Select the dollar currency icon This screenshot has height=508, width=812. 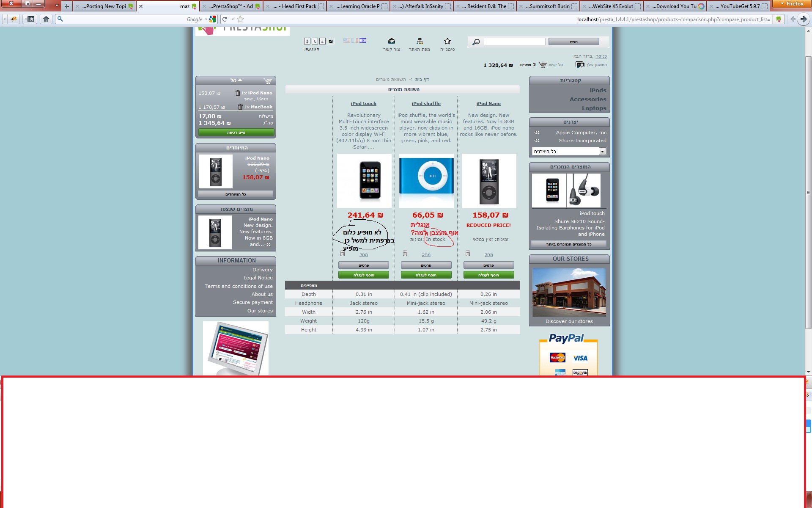coord(307,41)
